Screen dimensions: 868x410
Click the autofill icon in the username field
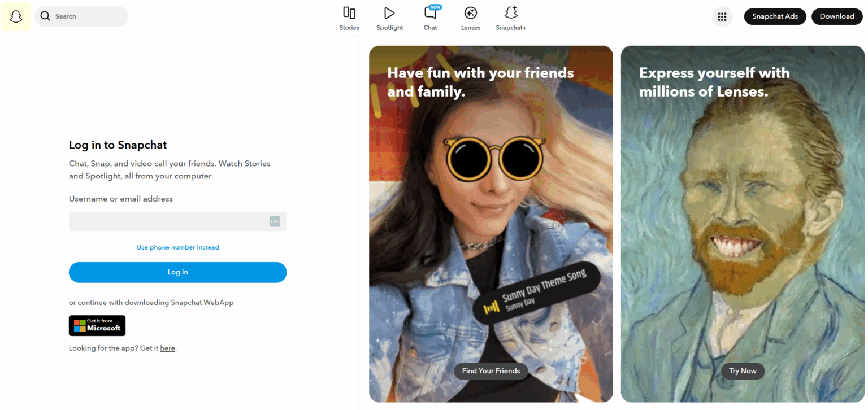275,221
